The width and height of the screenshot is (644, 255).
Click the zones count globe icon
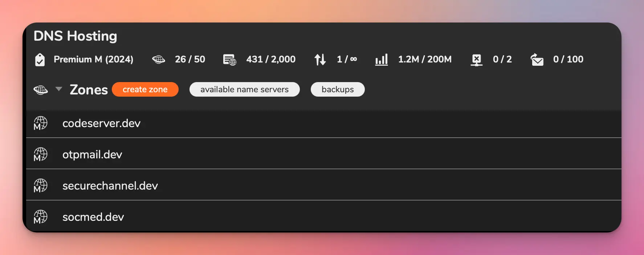[x=159, y=60]
